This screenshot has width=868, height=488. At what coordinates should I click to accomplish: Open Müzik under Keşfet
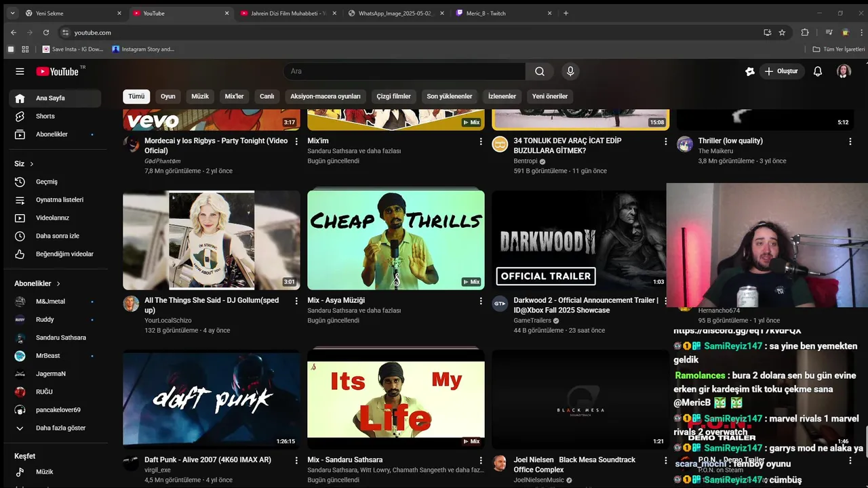(55, 472)
